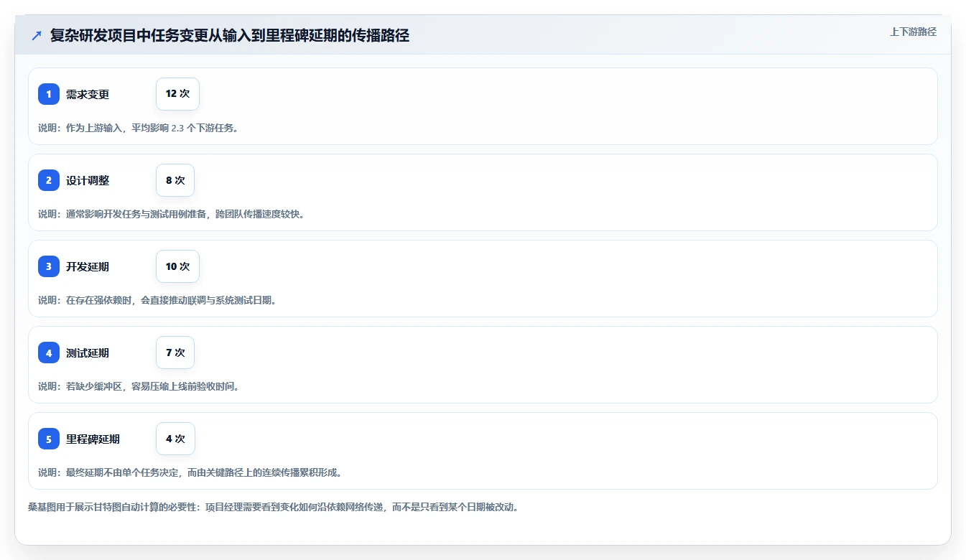Click the description about 关键路径上的连续传播
Screen dimensions: 966x560
click(x=190, y=472)
